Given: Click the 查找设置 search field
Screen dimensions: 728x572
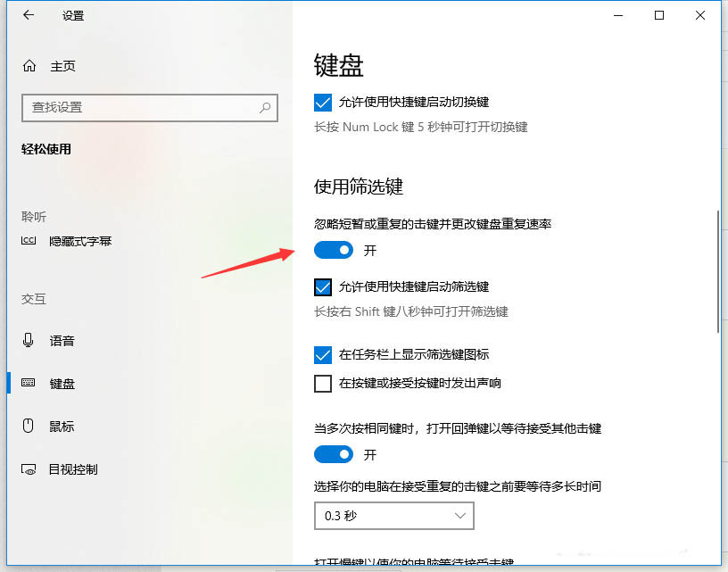Looking at the screenshot, I should pyautogui.click(x=150, y=108).
